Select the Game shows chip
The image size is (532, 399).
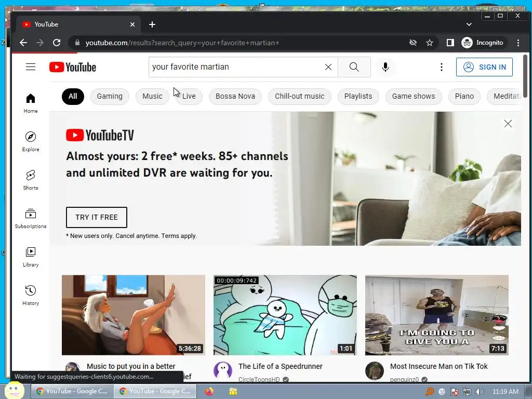[x=414, y=96]
